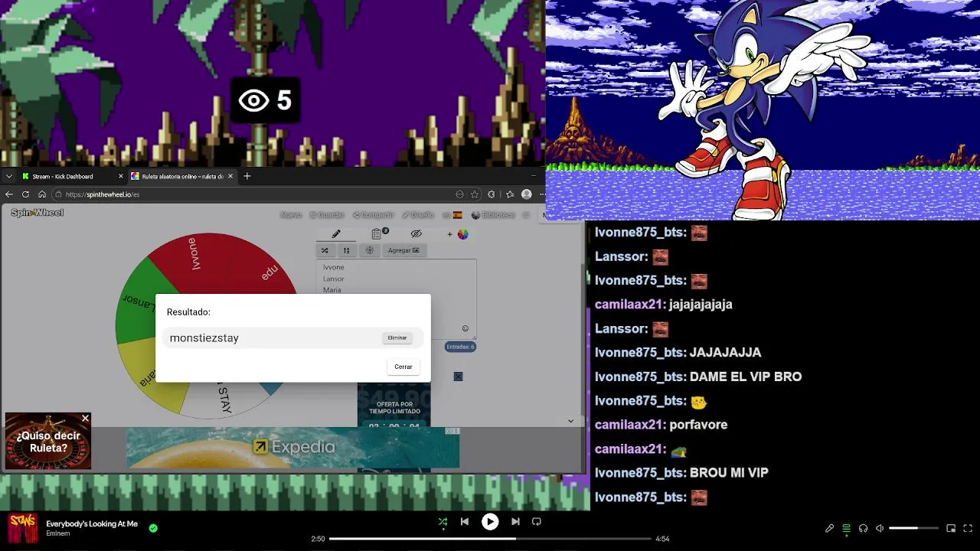Click Cerrar to close the result dialog
The height and width of the screenshot is (551, 980).
point(403,367)
